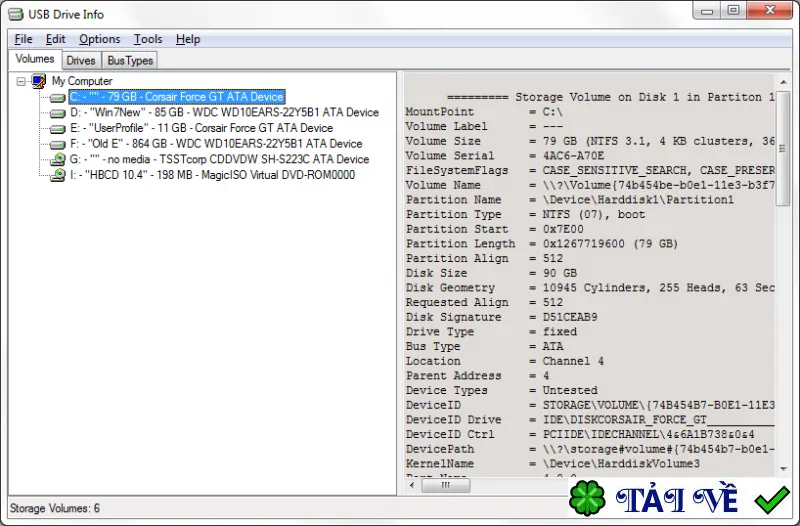Select the My Computer root label
Image resolution: width=800 pixels, height=526 pixels.
click(82, 81)
